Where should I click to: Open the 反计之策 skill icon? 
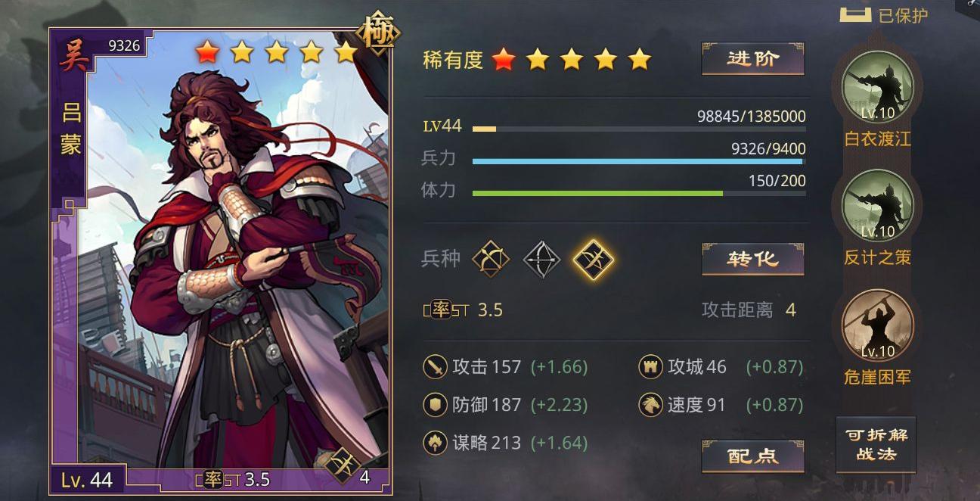tap(878, 206)
